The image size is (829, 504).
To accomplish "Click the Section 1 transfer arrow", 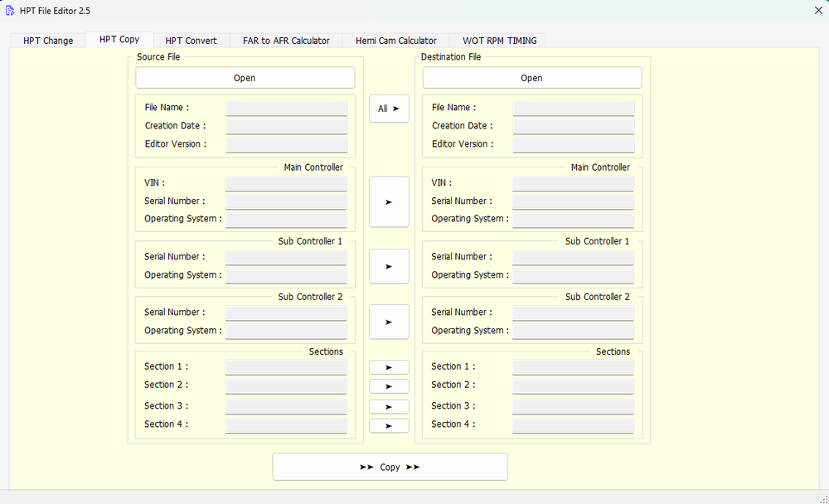I will [x=389, y=367].
